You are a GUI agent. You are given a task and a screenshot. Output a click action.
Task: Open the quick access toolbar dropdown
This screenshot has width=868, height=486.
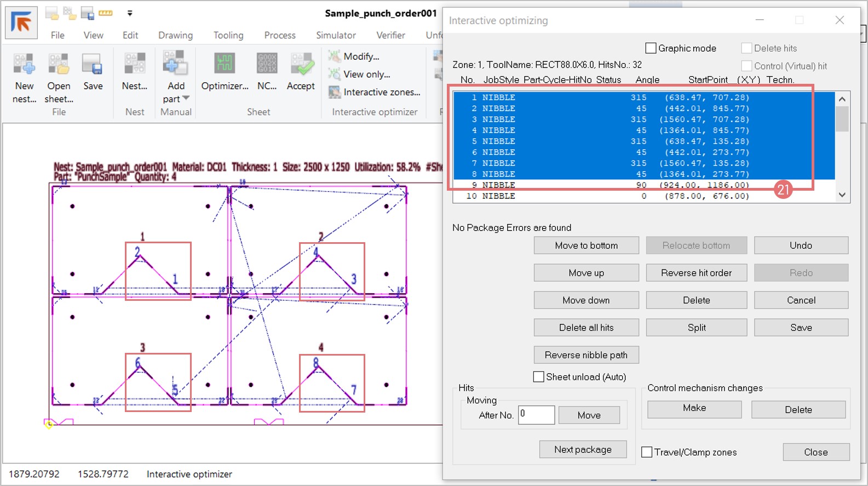click(130, 13)
